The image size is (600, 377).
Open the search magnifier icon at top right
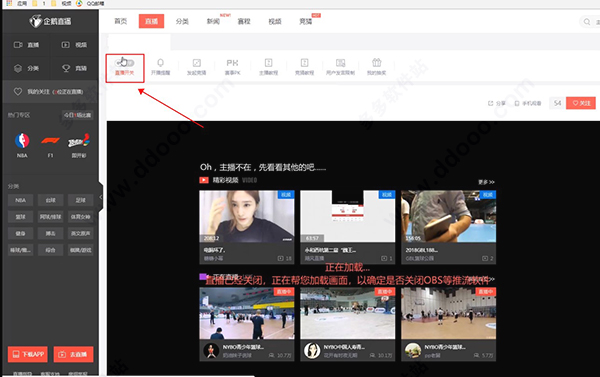(587, 22)
